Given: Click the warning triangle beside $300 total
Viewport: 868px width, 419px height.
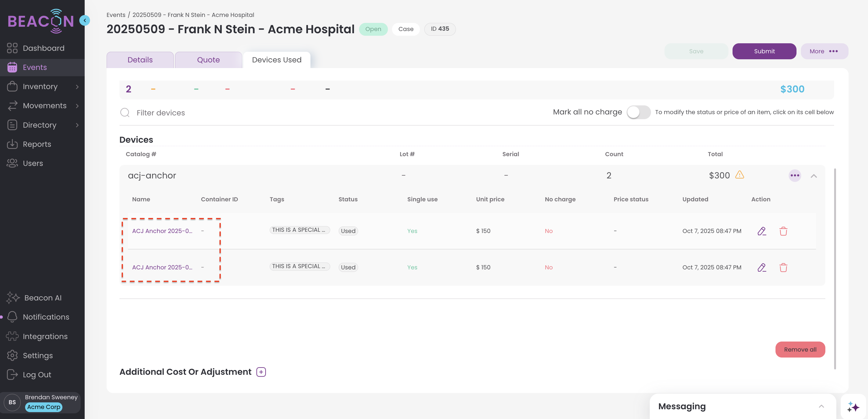Looking at the screenshot, I should point(739,175).
